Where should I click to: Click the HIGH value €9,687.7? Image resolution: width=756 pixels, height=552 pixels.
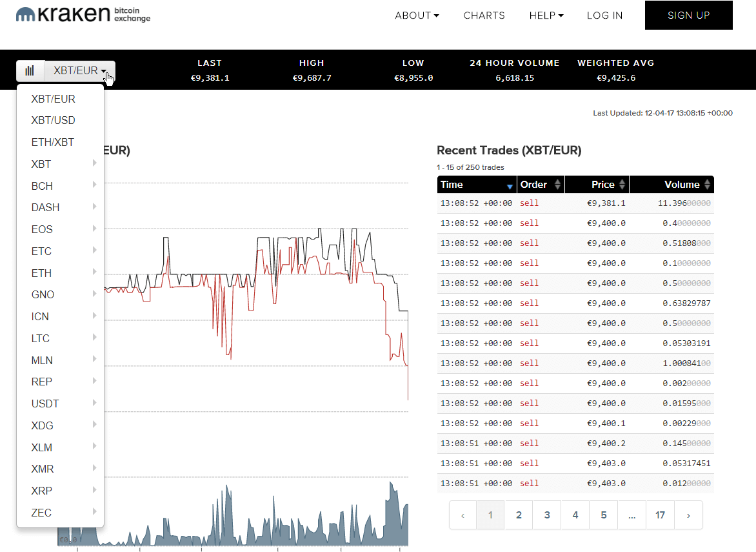pyautogui.click(x=312, y=78)
